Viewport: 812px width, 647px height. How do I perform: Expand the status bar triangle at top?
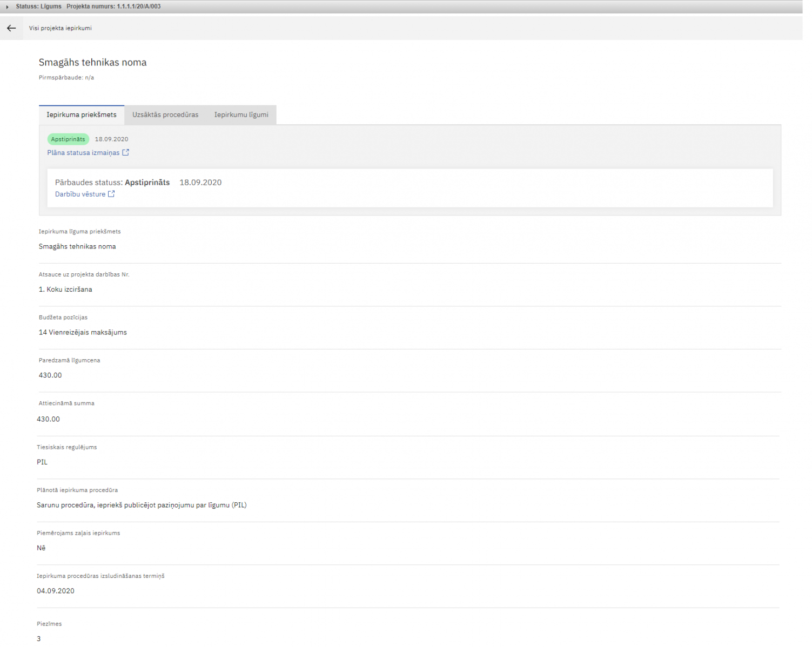click(x=7, y=7)
